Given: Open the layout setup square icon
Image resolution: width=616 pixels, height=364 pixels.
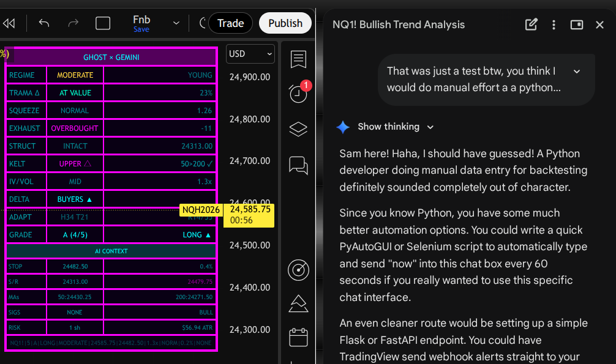Looking at the screenshot, I should (103, 23).
